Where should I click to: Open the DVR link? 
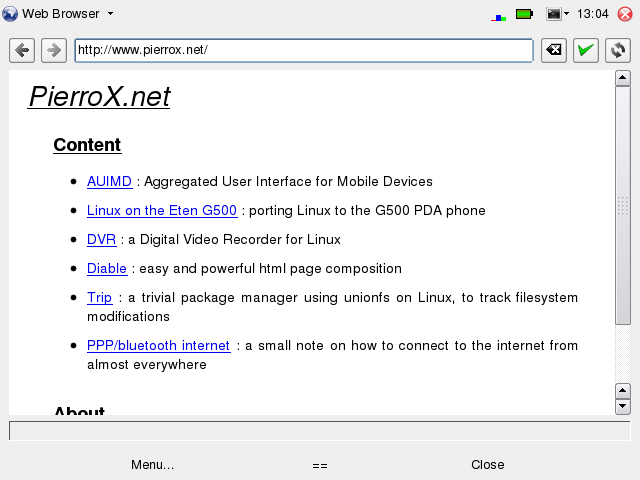102,239
